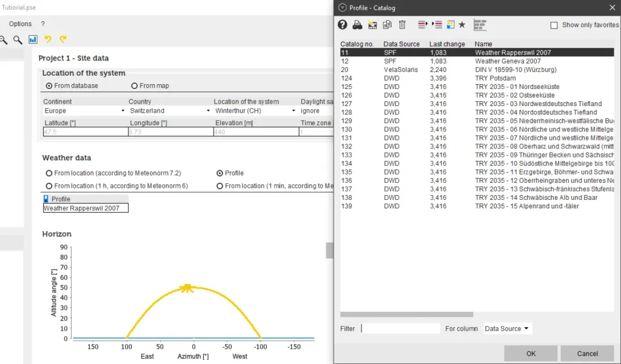The width and height of the screenshot is (621, 364).
Task: Open the Country dropdown showing Switzerland
Action: [169, 111]
